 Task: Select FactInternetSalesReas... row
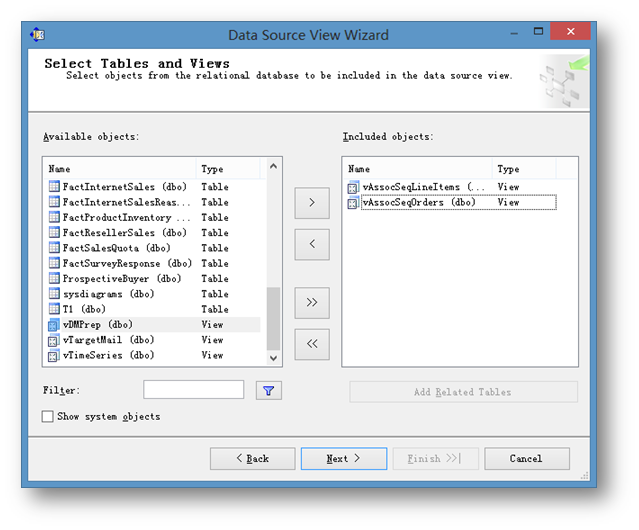click(154, 202)
